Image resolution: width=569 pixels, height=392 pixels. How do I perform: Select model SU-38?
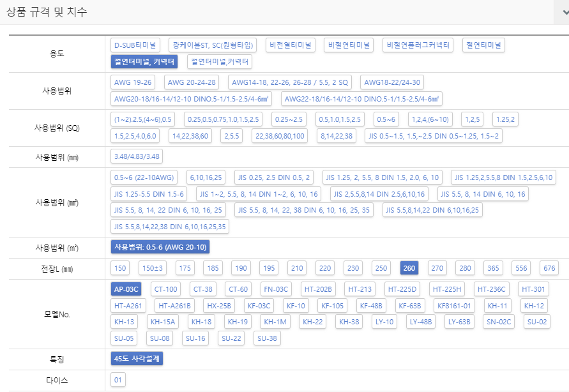267,338
